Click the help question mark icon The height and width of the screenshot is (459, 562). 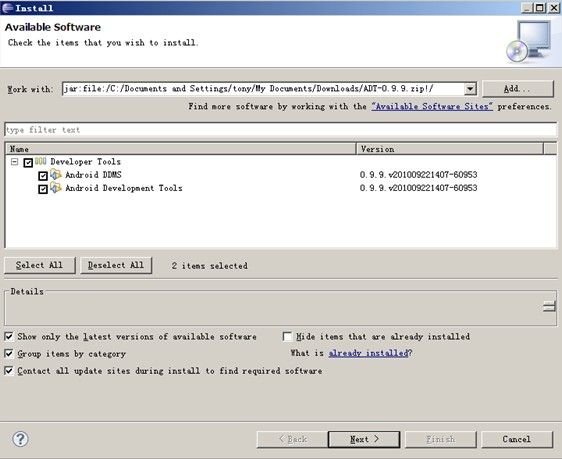click(x=20, y=439)
